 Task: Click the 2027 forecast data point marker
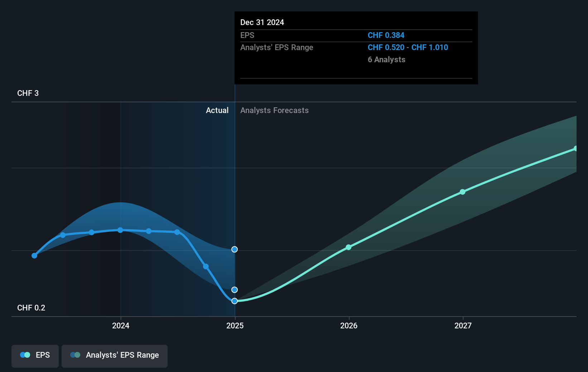tap(463, 192)
